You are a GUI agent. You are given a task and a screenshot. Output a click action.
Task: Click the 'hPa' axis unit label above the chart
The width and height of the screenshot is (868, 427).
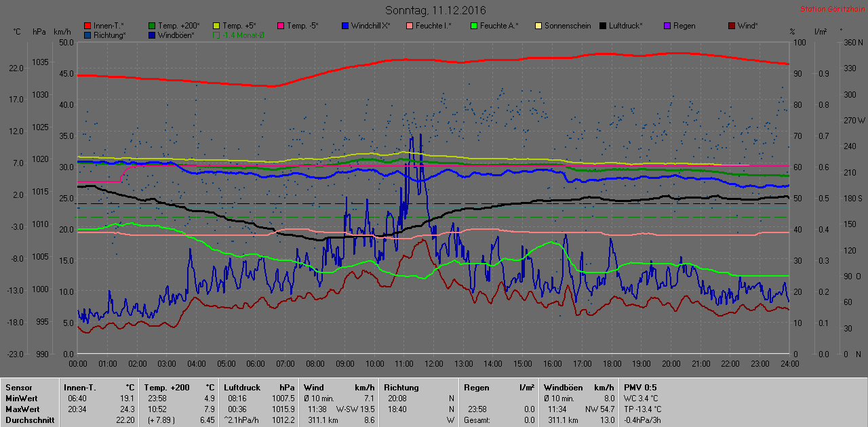pos(39,32)
